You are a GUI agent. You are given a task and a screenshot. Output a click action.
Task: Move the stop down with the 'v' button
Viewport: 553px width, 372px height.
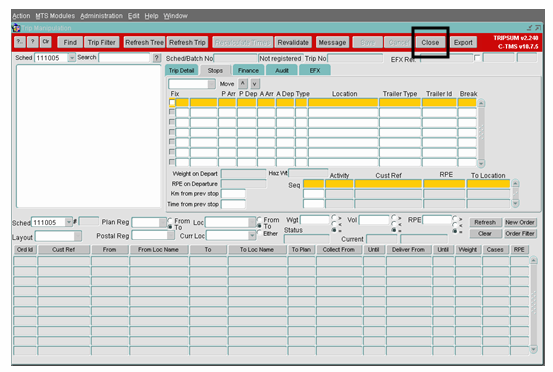click(255, 84)
